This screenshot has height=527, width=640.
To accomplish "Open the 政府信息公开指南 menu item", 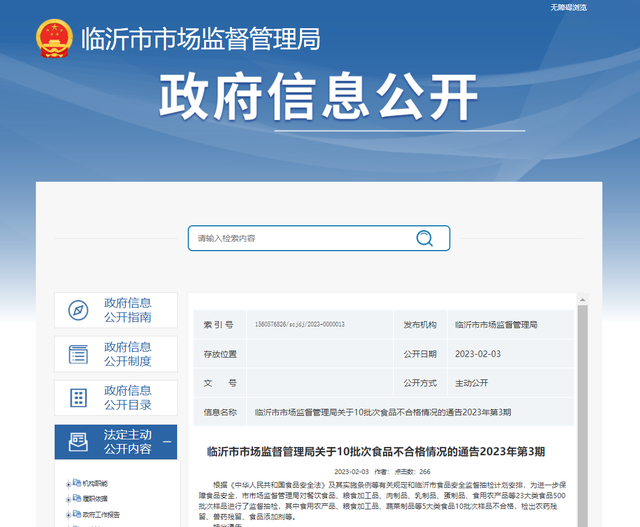I will [x=116, y=310].
